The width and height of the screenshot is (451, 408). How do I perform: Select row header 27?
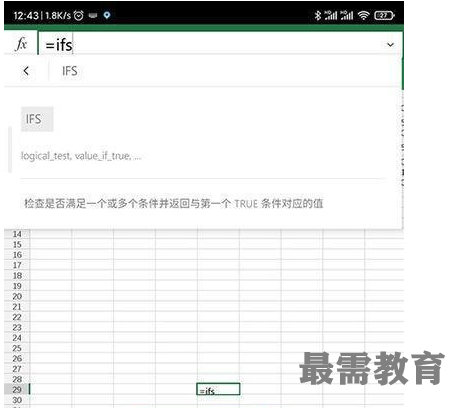click(17, 369)
